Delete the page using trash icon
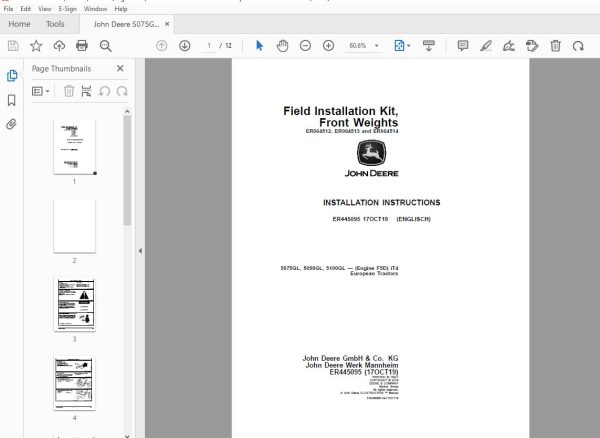Screen dimensions: 600x438 point(555,46)
